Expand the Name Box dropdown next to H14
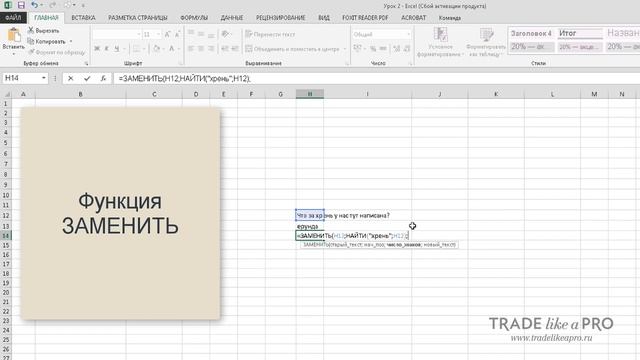This screenshot has height=360, width=640. click(44, 78)
